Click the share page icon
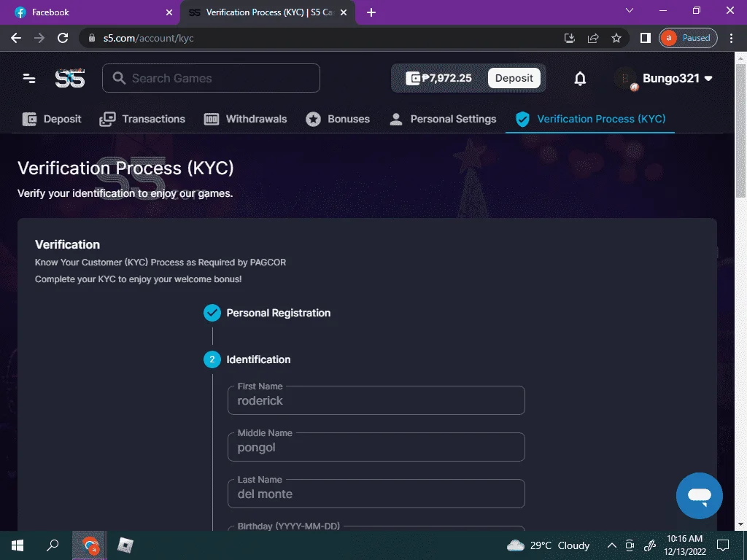The width and height of the screenshot is (747, 560). [592, 38]
